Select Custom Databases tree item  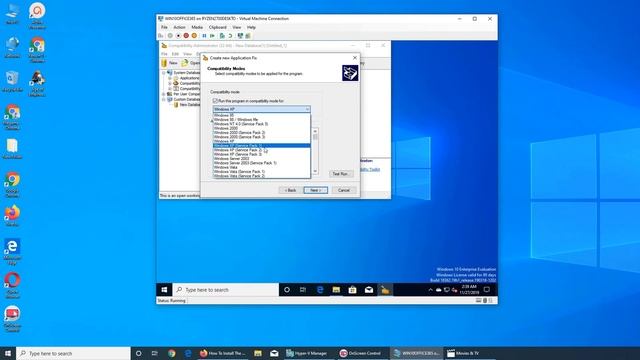(x=184, y=99)
